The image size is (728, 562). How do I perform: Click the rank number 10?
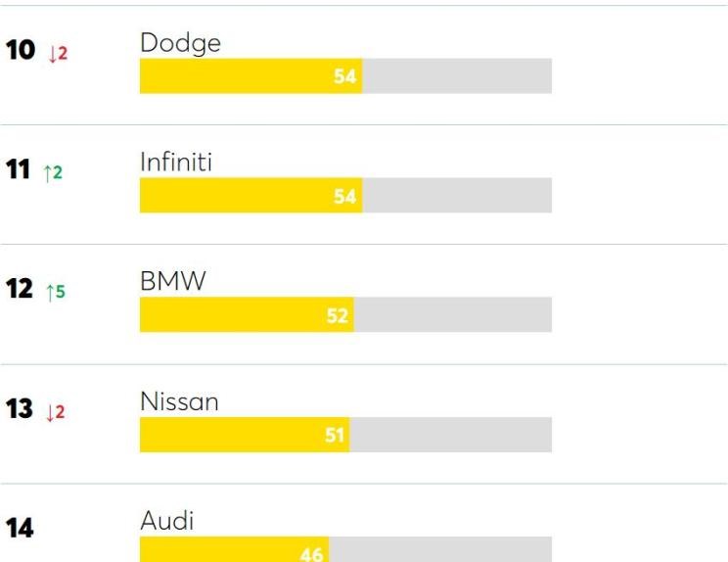[x=21, y=50]
